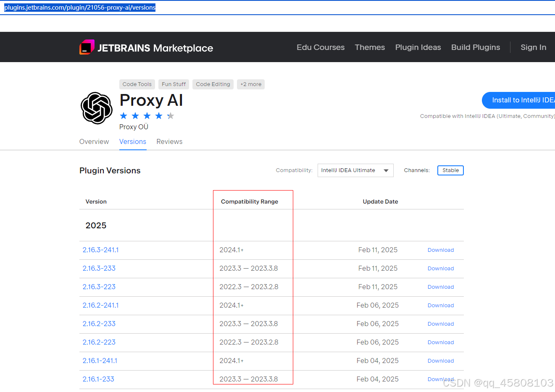Viewport: 555px width, 392px height.
Task: Open the Compatibility IntelliJ IDEA Ultimate dropdown
Action: coord(355,170)
